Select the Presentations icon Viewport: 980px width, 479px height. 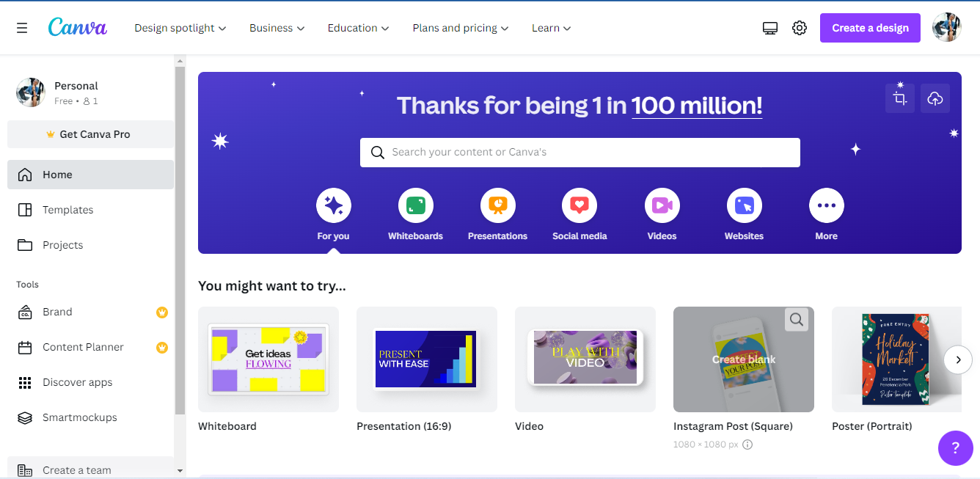pos(498,206)
